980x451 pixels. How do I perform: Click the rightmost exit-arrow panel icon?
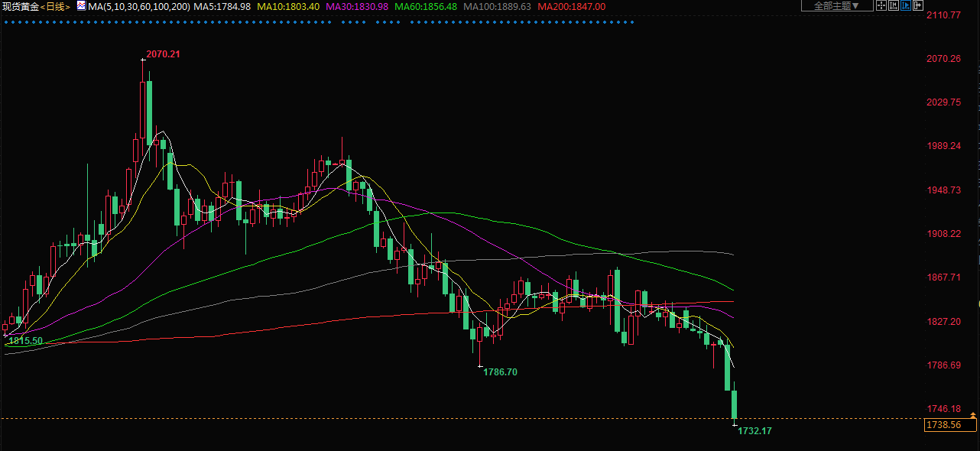tap(918, 6)
